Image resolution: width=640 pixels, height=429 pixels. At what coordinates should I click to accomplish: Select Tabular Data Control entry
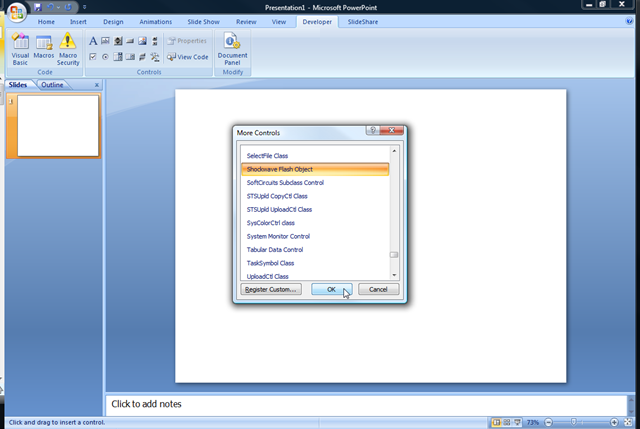[x=315, y=249]
